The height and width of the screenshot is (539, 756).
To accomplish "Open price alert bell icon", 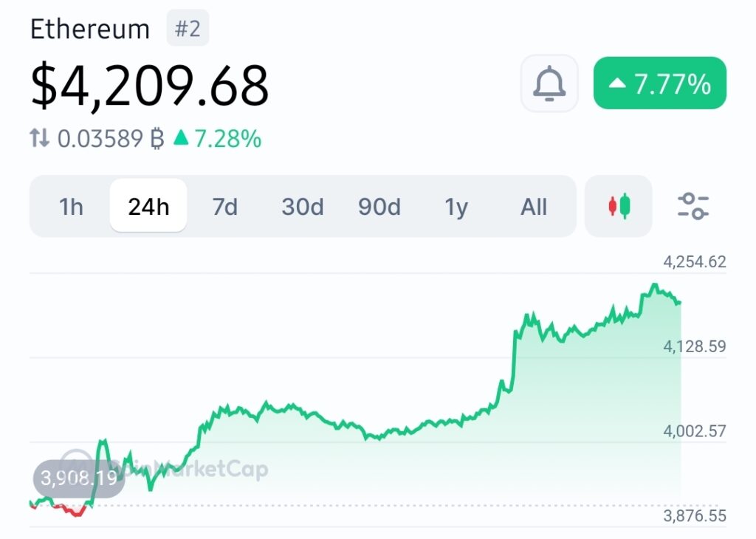I will click(549, 83).
